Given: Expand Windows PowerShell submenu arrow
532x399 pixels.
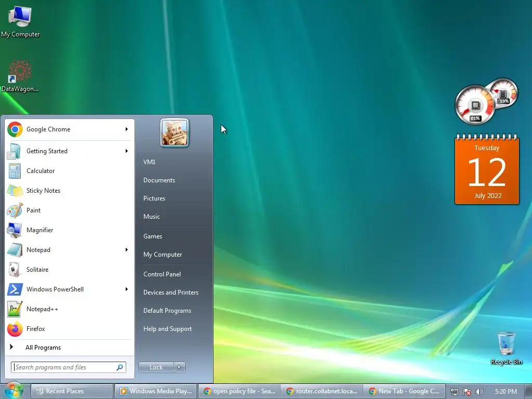Looking at the screenshot, I should [127, 289].
